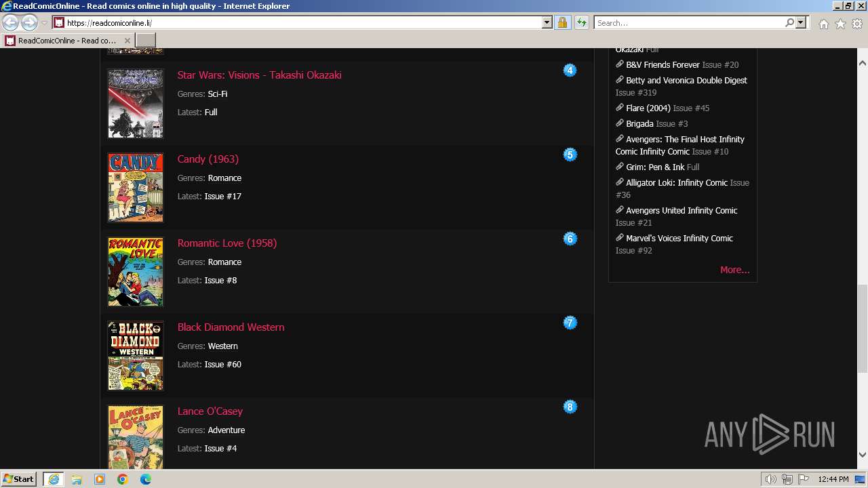The width and height of the screenshot is (868, 488).
Task: Open Avengers: The Final Host Infinity Comic
Action: (680, 146)
